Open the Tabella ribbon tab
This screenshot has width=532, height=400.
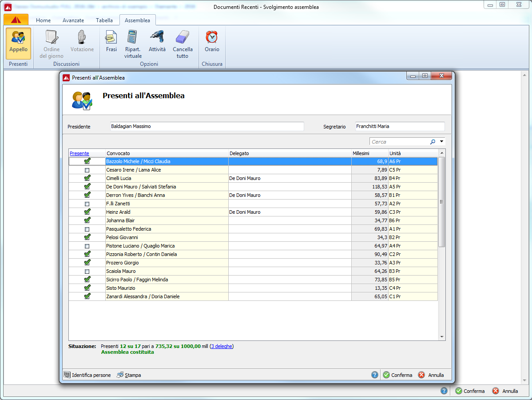coord(104,20)
